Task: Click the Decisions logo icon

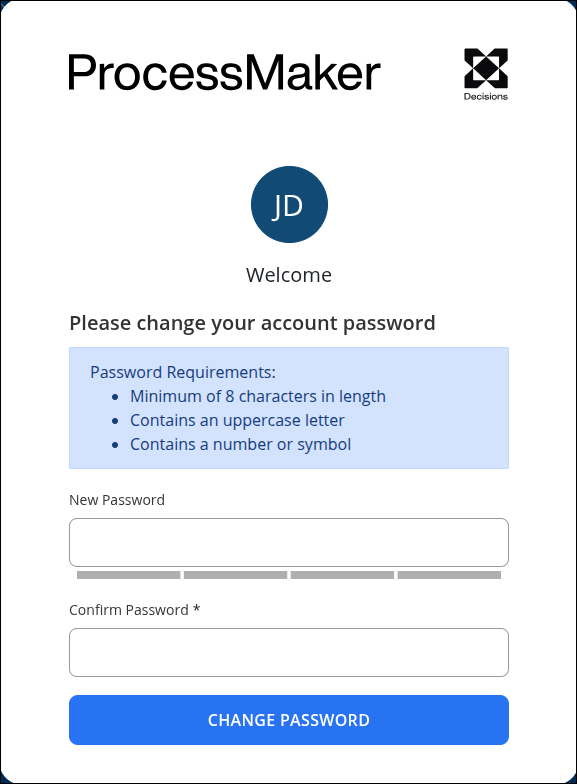Action: point(486,68)
